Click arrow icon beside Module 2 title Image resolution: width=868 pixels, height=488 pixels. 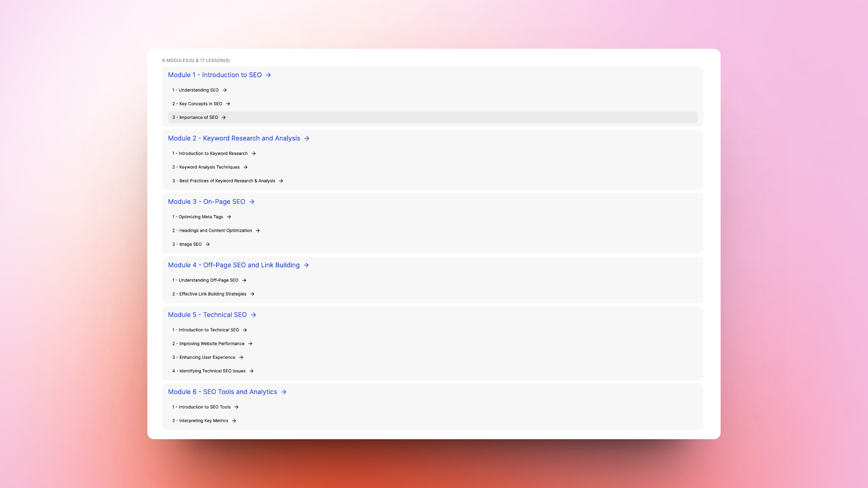pos(307,138)
